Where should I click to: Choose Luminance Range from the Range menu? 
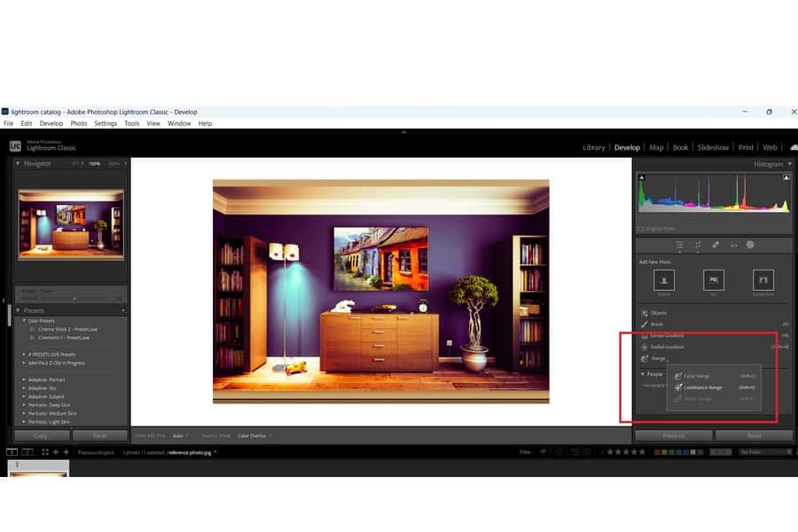point(703,387)
